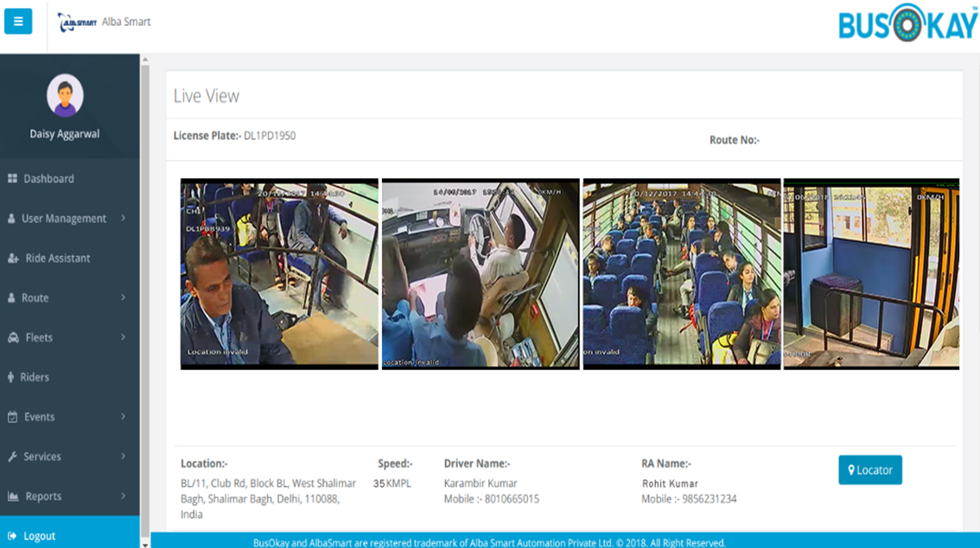
Task: Open the driver camera feed thumbnail
Action: 480,274
